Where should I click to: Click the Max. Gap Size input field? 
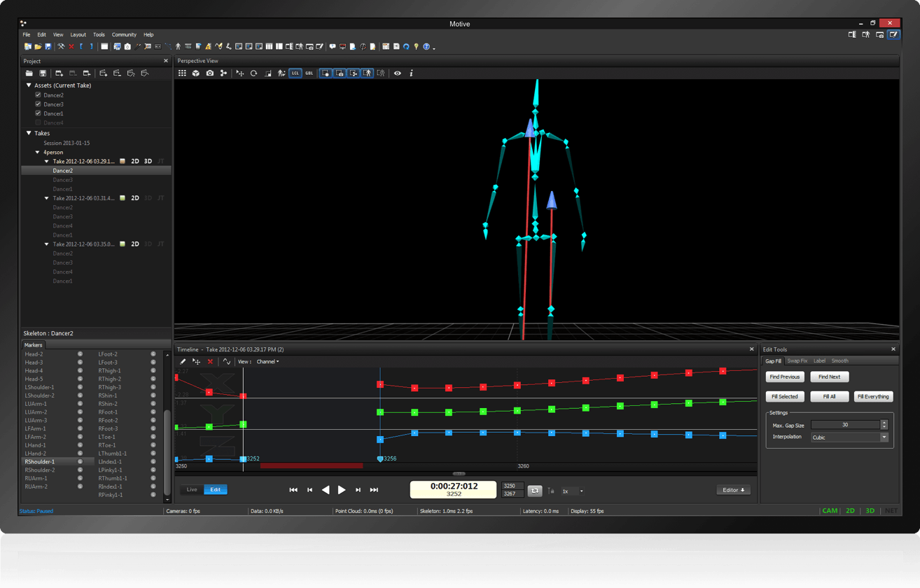[x=844, y=425]
